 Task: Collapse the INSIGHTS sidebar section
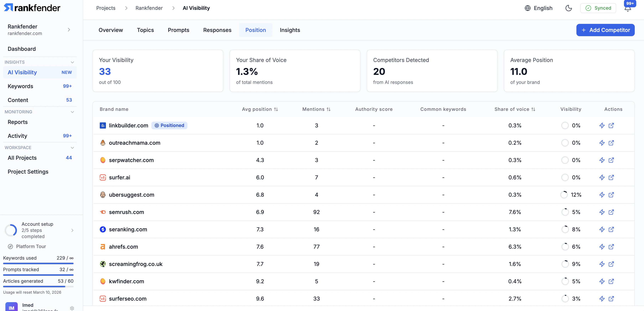click(x=72, y=62)
